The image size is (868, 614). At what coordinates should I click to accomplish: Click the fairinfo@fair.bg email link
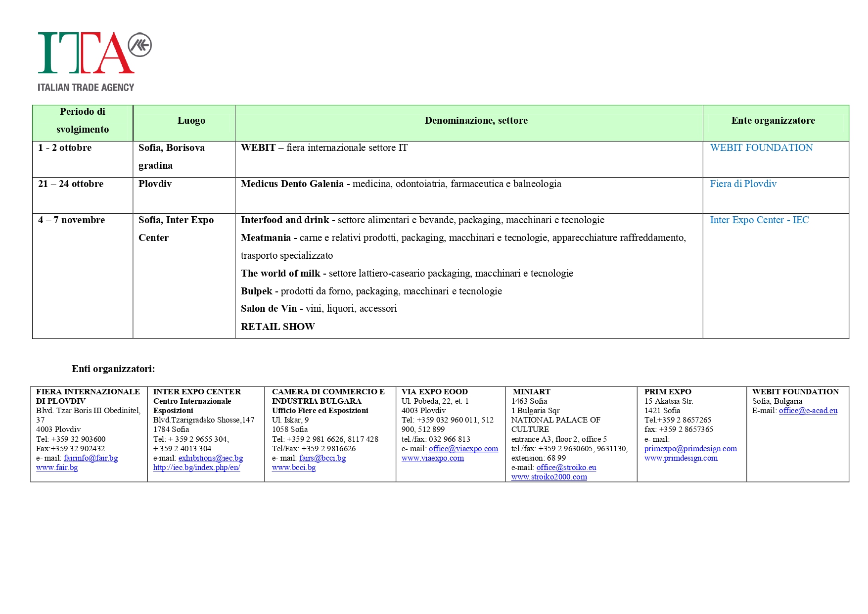click(x=91, y=458)
